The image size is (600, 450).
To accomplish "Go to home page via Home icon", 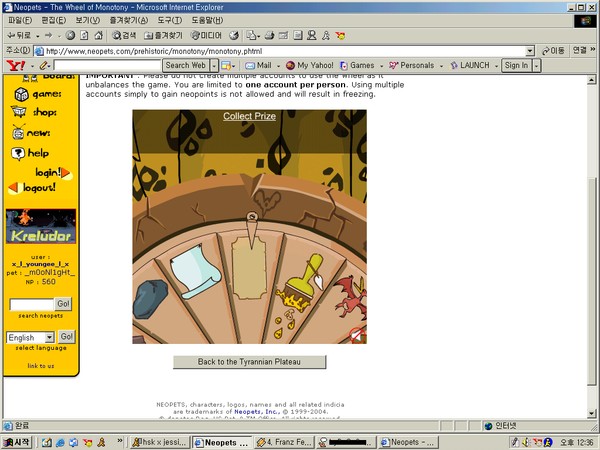I will 98,36.
